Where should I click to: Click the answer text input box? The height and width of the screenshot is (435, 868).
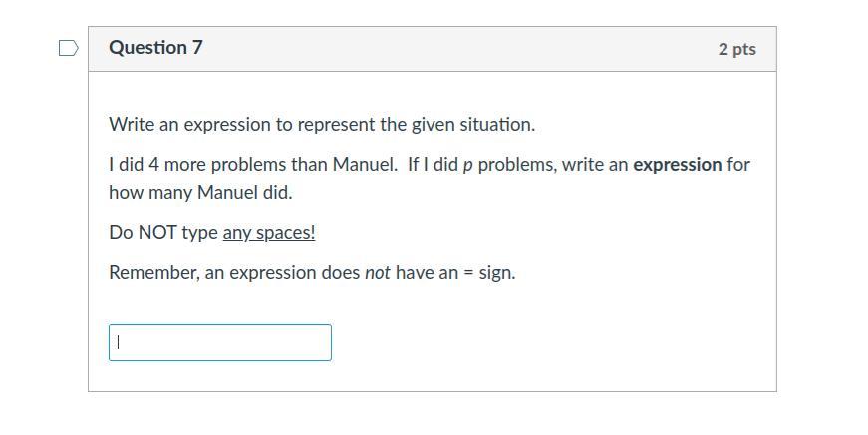[x=219, y=342]
